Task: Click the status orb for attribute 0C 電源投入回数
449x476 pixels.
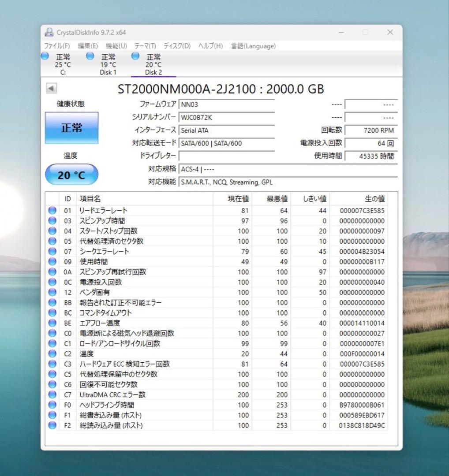Action: tap(52, 282)
